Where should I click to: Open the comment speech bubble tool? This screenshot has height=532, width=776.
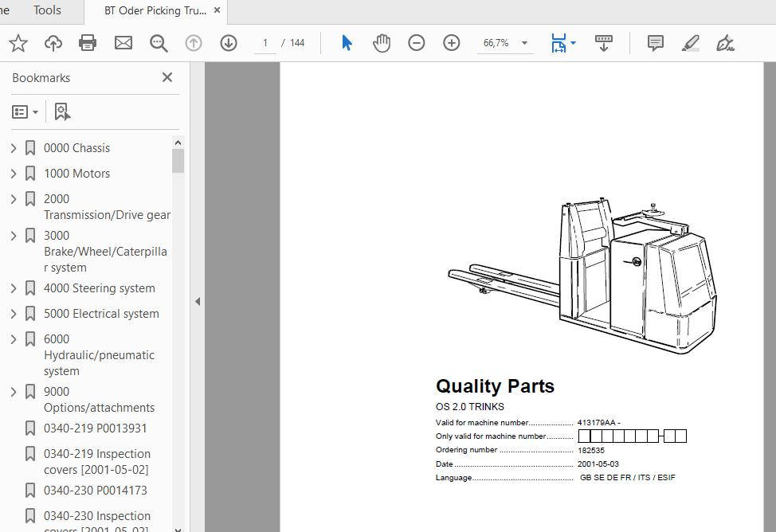(656, 43)
